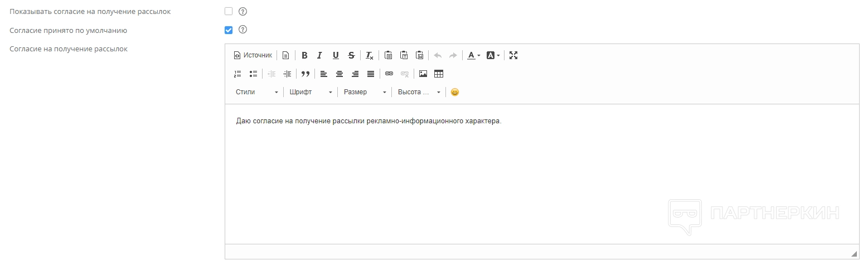868x265 pixels.
Task: Uncheck the Согласие принято по умолчанию checkbox
Action: [229, 30]
